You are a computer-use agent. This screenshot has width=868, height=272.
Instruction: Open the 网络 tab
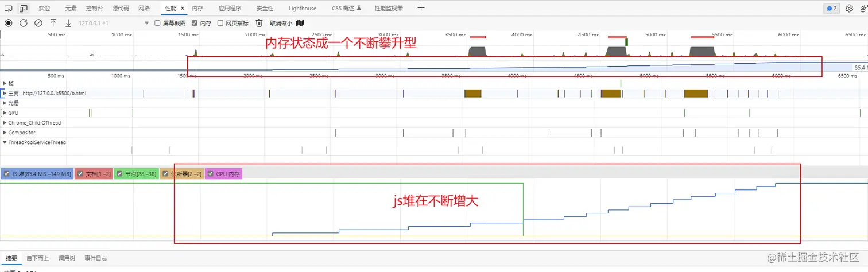click(144, 9)
